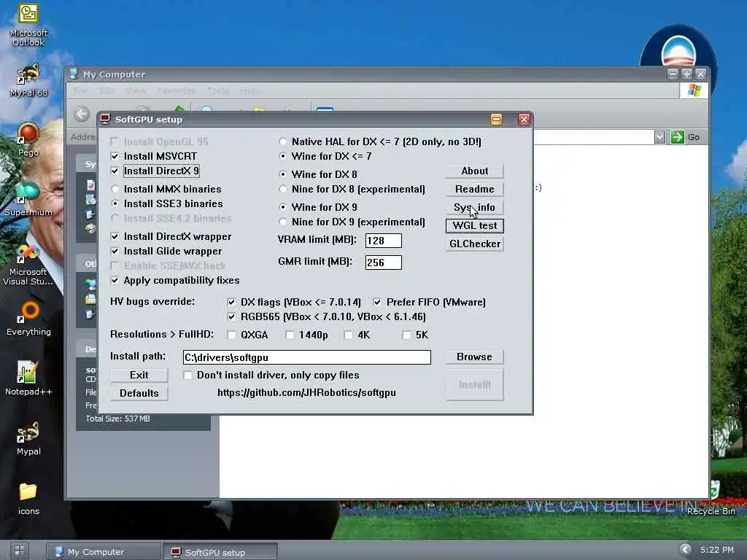
Task: Click the GMR limit input field
Action: click(384, 262)
